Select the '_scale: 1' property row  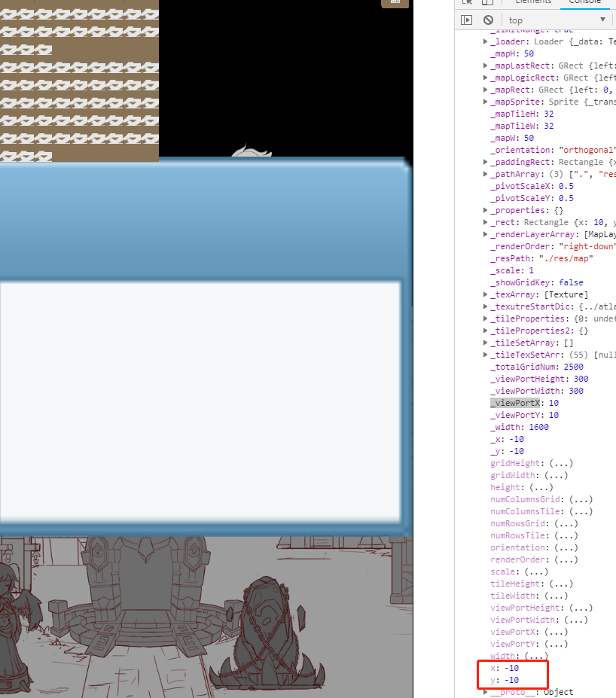pyautogui.click(x=512, y=270)
